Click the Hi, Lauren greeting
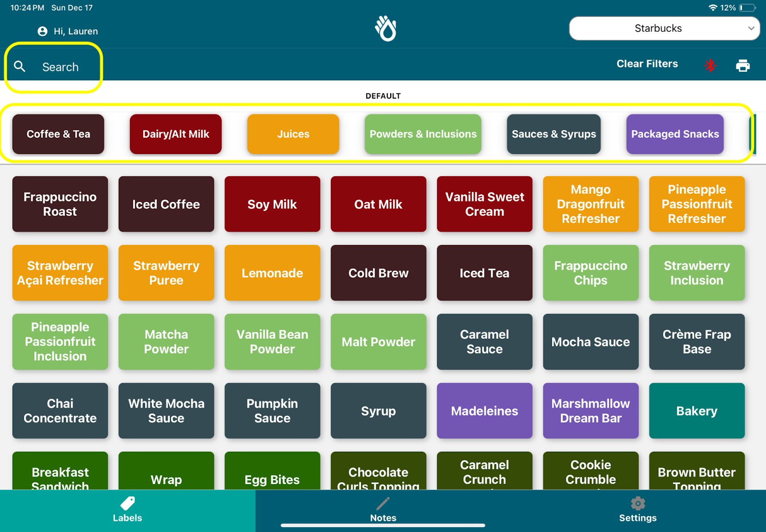Viewport: 766px width, 532px height. tap(76, 31)
